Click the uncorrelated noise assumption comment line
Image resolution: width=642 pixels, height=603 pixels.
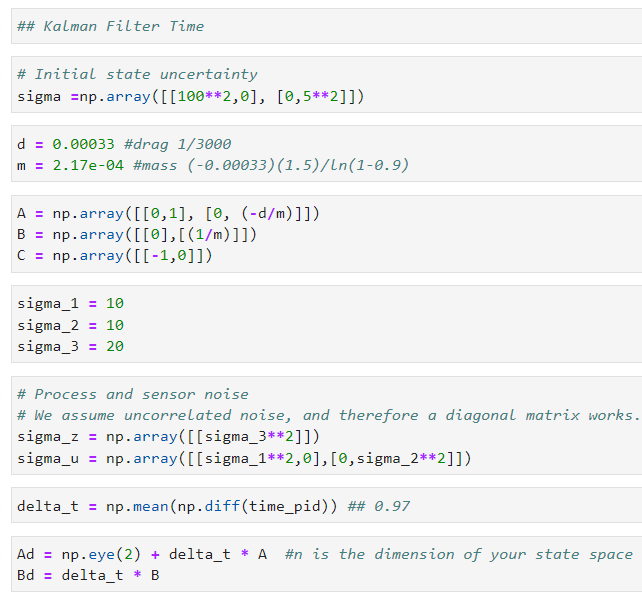pos(327,415)
